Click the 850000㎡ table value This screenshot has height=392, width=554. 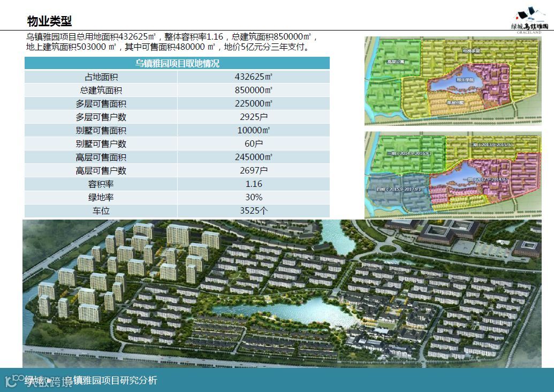(x=254, y=90)
